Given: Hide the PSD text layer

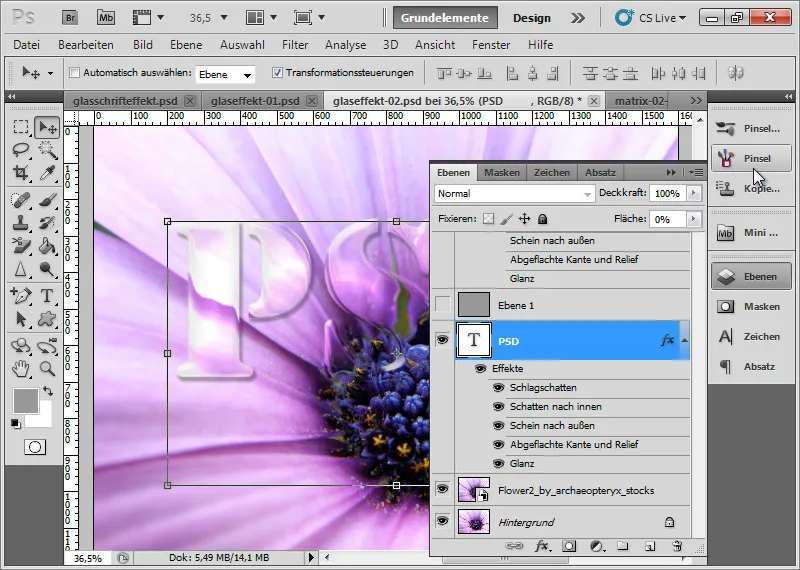Looking at the screenshot, I should tap(442, 339).
